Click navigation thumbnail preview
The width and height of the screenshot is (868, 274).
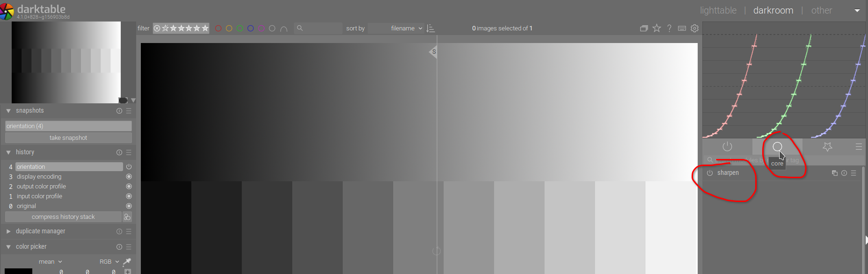point(66,62)
